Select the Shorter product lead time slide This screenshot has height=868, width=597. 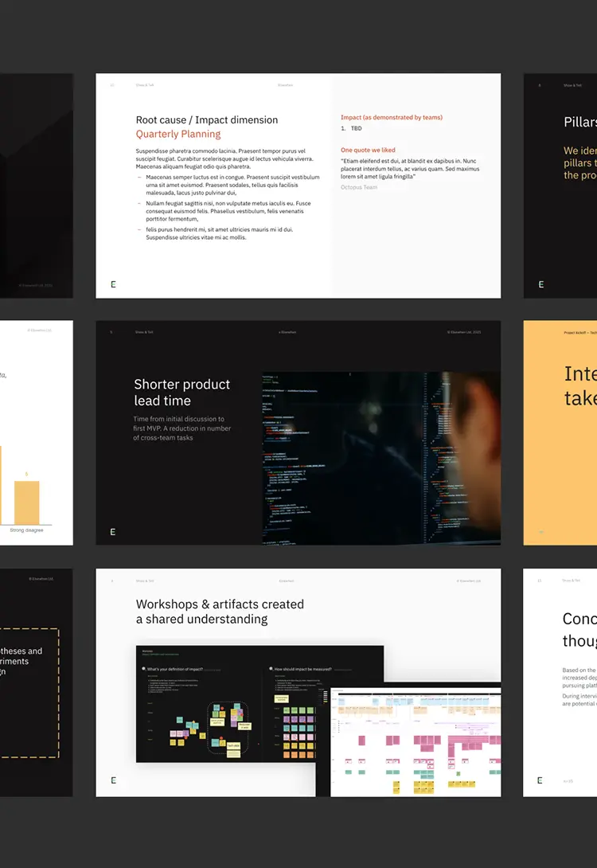298,433
